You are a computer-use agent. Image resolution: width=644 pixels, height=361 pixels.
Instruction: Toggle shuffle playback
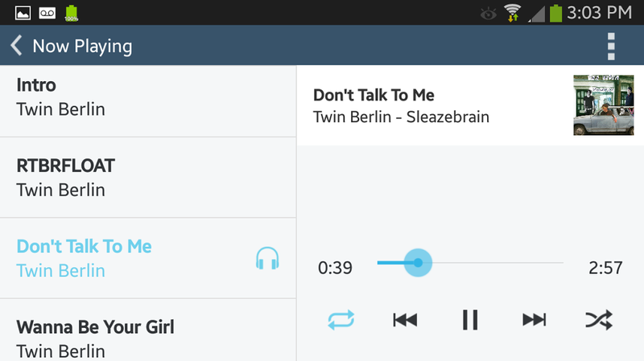(x=599, y=319)
